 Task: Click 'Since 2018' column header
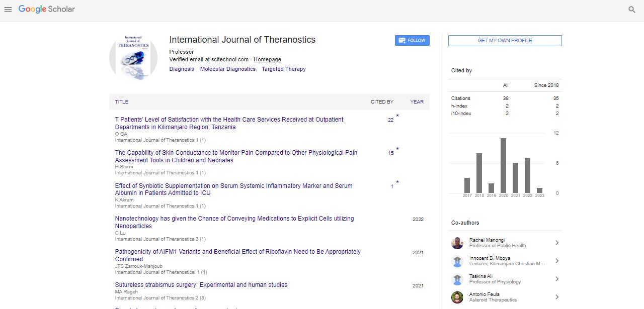546,85
